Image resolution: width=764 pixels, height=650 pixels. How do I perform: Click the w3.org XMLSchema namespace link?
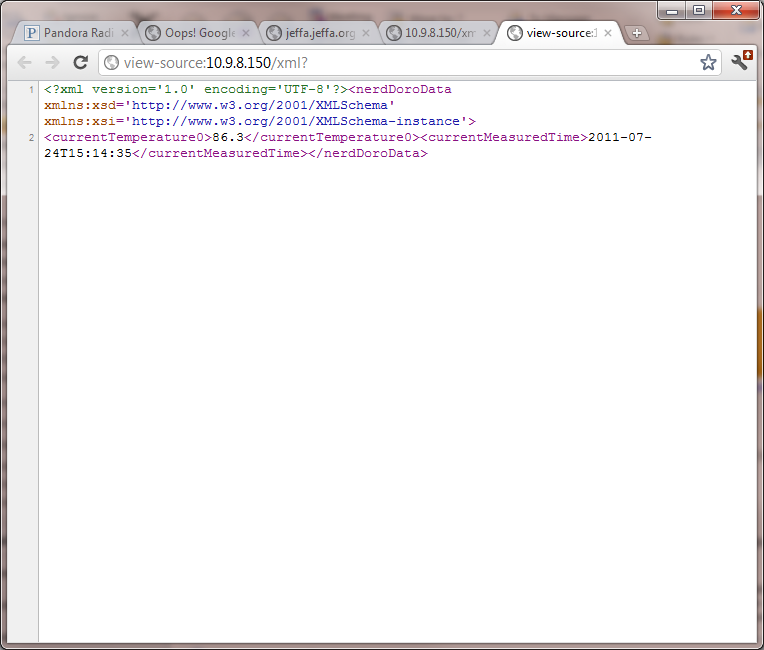click(264, 105)
